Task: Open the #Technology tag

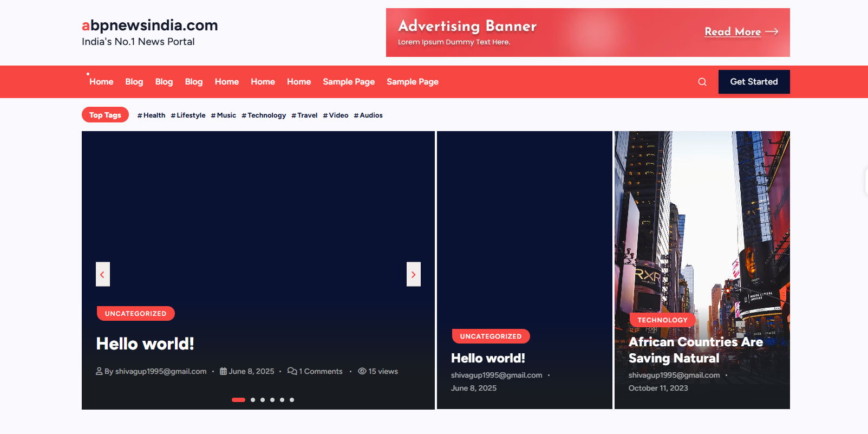Action: [x=264, y=115]
